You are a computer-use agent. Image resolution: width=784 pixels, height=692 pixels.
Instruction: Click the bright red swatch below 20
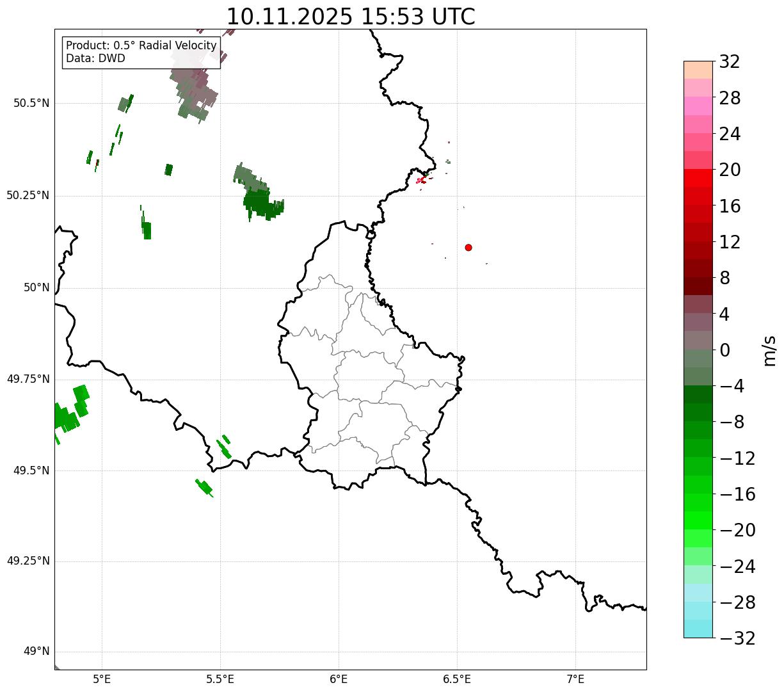[698, 178]
